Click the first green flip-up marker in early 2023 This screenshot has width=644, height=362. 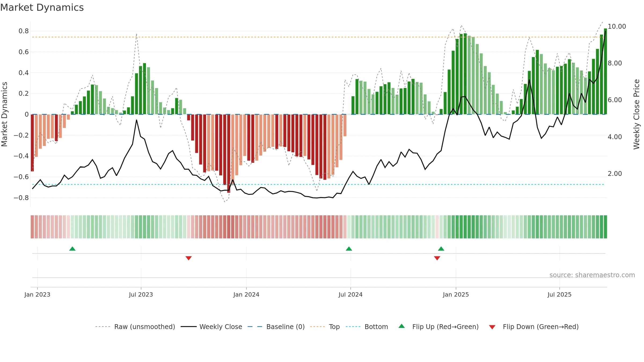point(72,249)
